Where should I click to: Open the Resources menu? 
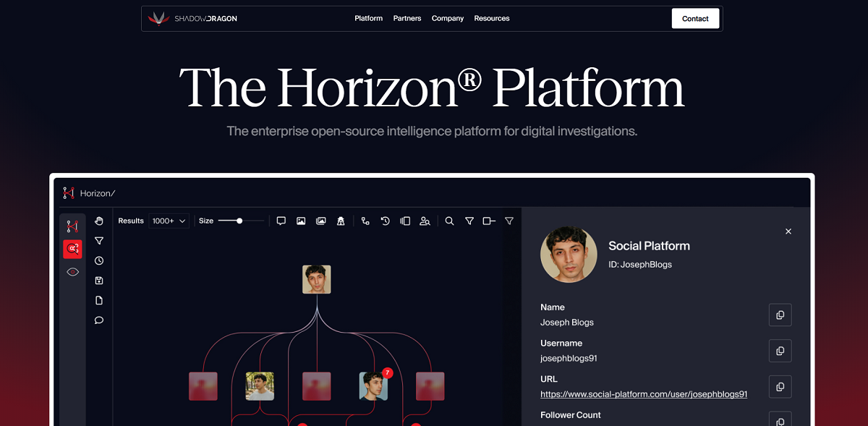point(492,18)
